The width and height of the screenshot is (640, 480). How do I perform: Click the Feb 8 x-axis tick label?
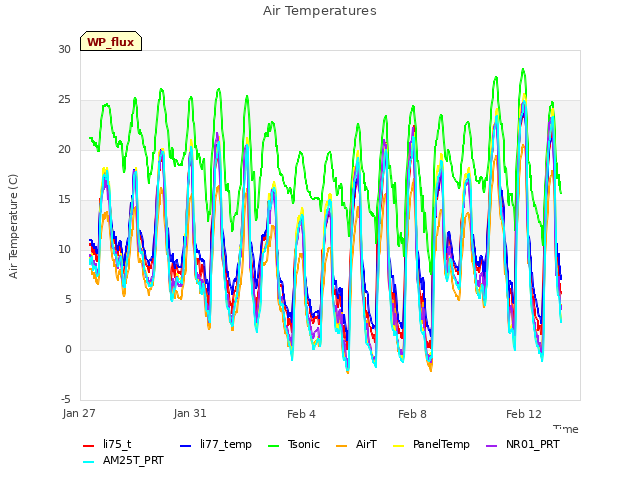(412, 414)
